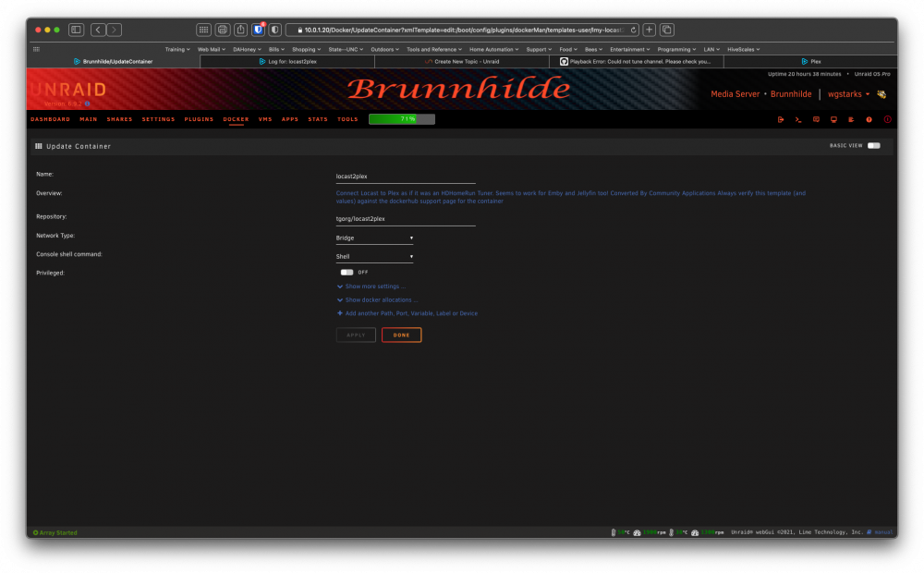Open the Settings menu
The height and width of the screenshot is (573, 924).
click(x=159, y=119)
